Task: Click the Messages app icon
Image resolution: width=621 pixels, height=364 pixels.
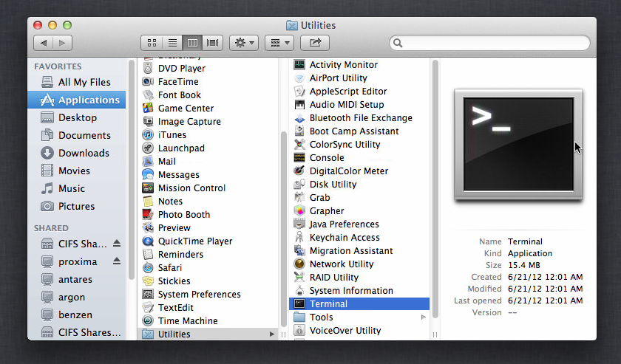Action: pos(148,174)
